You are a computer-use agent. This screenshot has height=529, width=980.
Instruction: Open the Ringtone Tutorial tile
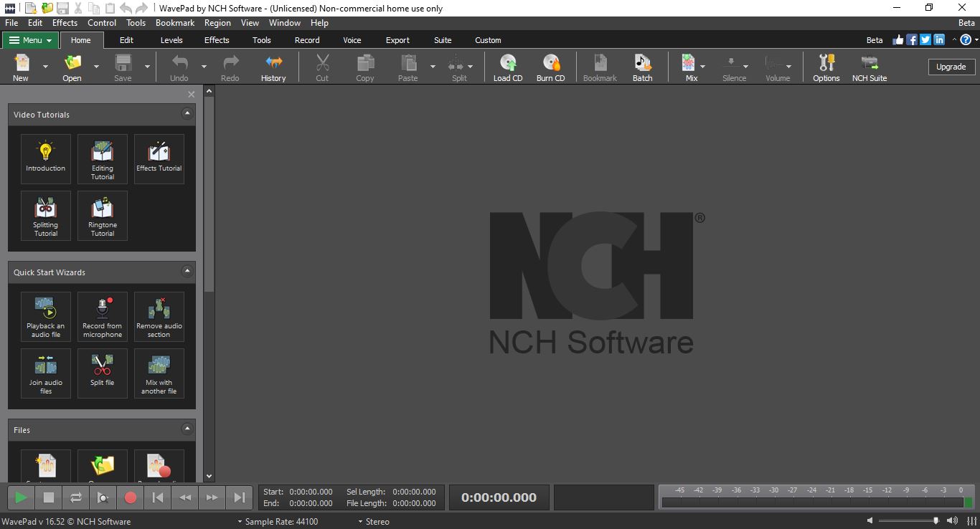point(103,216)
